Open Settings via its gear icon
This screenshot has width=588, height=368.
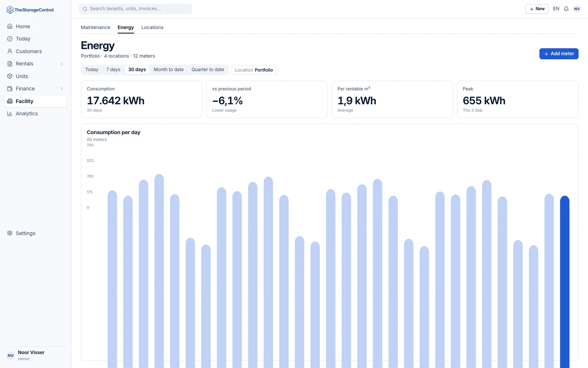click(10, 233)
